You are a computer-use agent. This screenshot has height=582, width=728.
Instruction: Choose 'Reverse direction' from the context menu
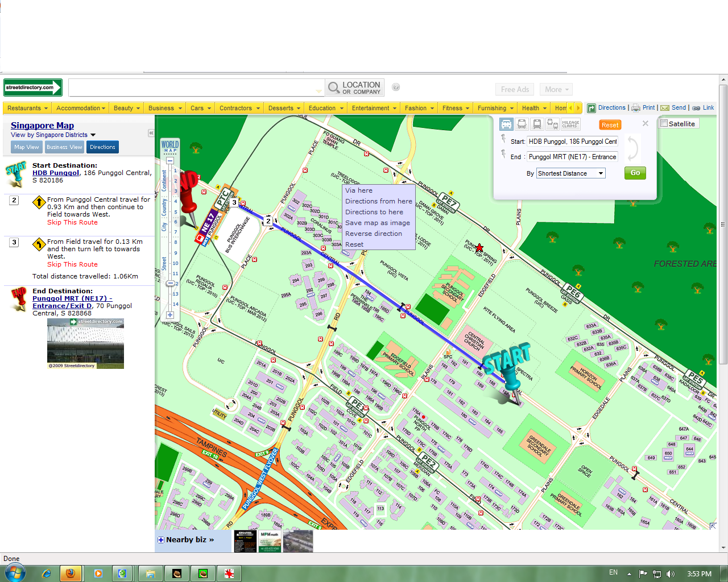click(373, 234)
